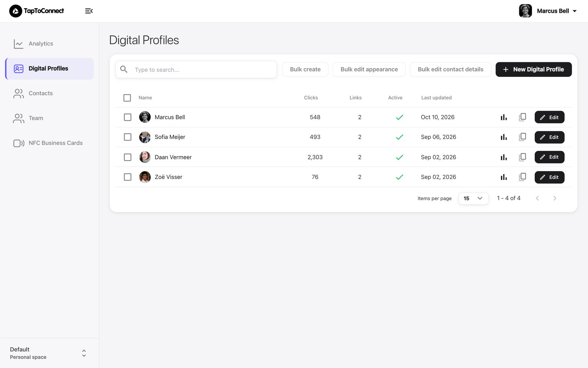Edit the Sofia Meijer profile
This screenshot has height=368, width=588.
click(x=549, y=137)
